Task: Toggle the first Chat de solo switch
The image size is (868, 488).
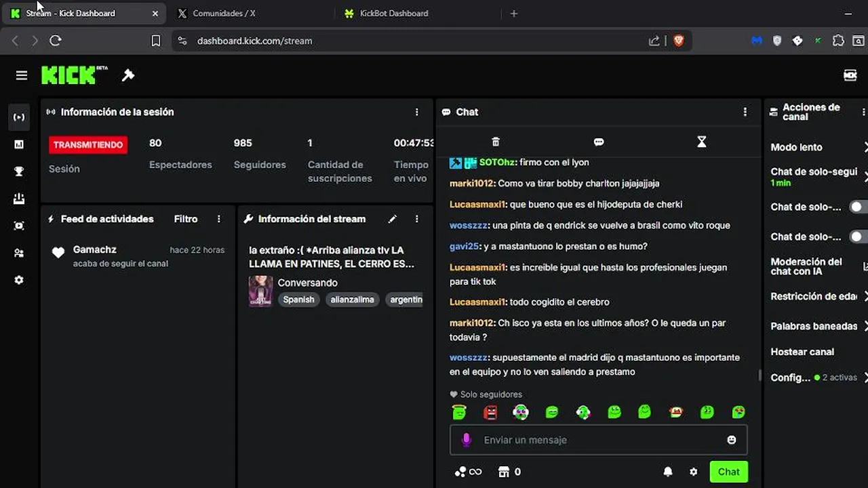Action: [x=859, y=207]
